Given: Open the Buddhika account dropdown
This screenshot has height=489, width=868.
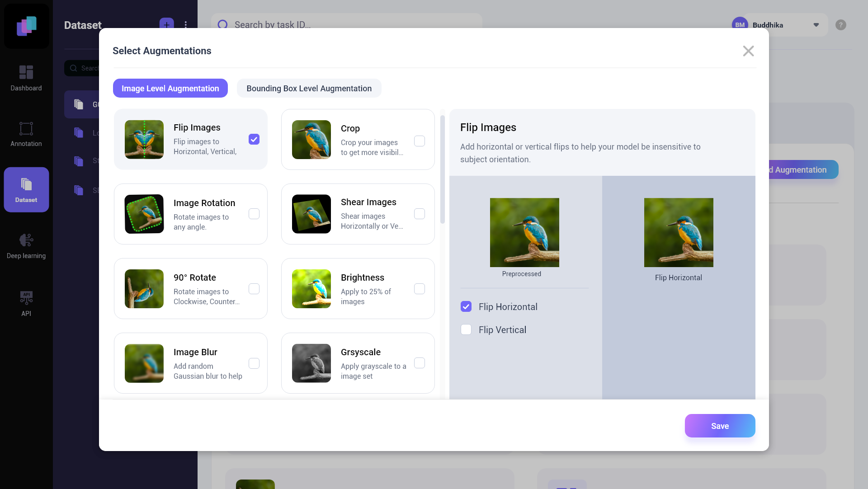Looking at the screenshot, I should coord(816,25).
